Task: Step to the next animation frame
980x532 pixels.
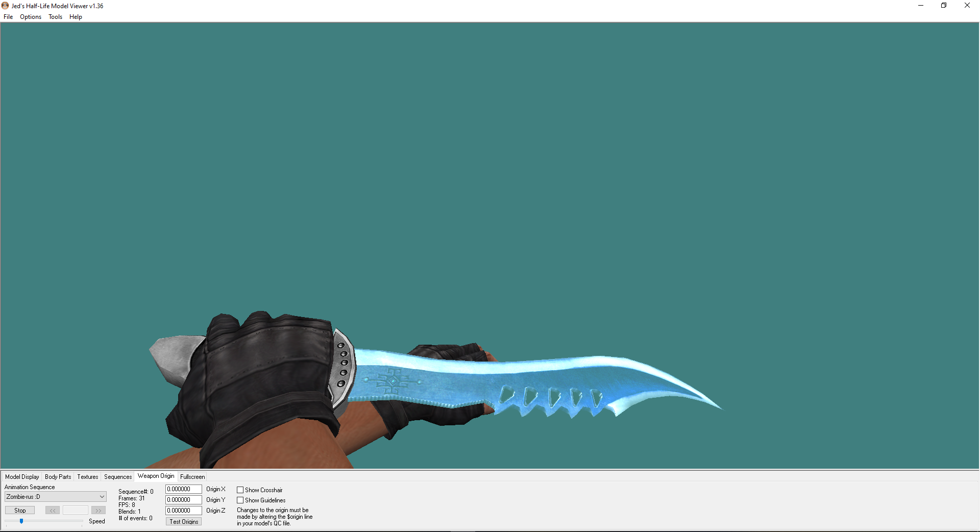Action: pos(99,511)
